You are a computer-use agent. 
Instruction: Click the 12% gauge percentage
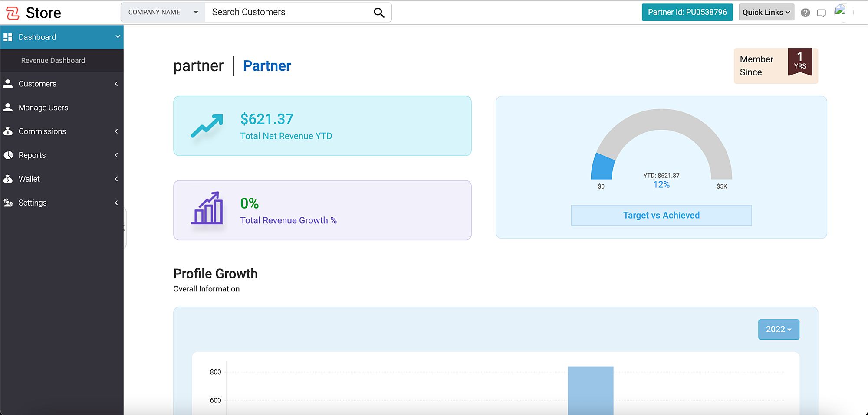tap(661, 185)
